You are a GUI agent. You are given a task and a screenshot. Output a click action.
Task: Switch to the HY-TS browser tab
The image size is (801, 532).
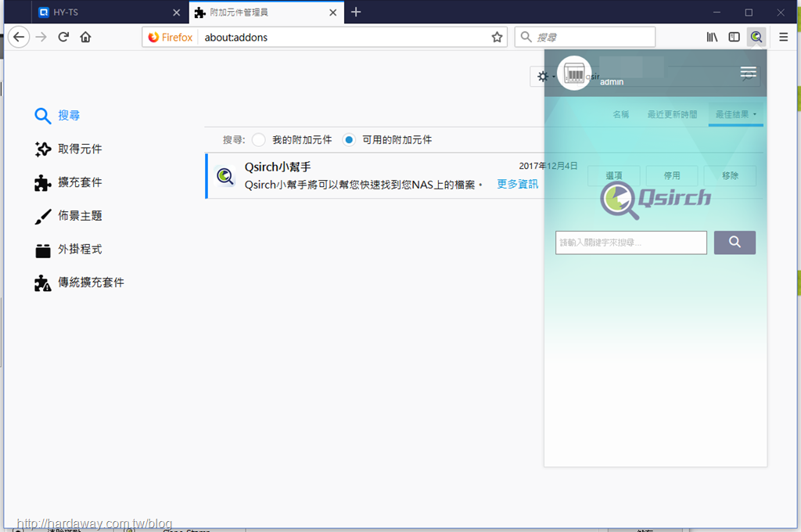[x=109, y=13]
